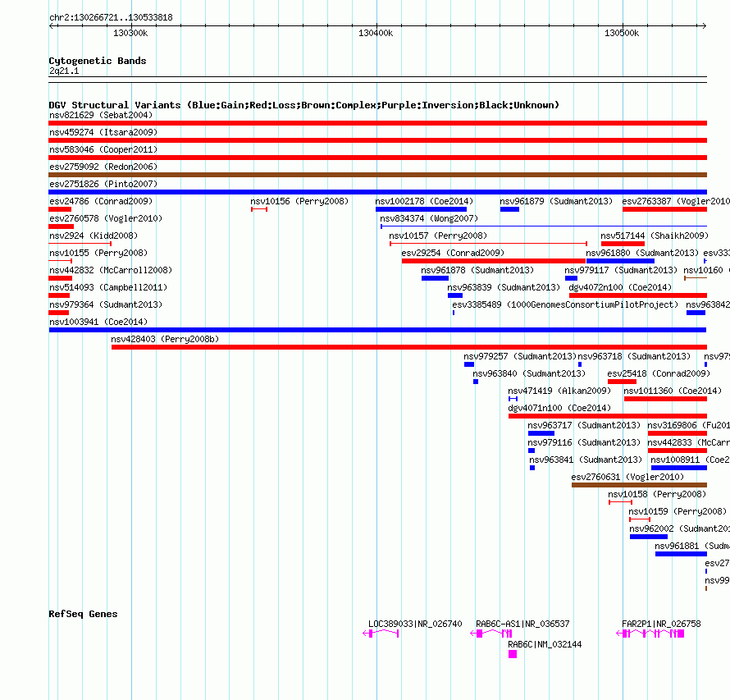Click the nsv10155 (Perry2008) label

pyautogui.click(x=98, y=253)
